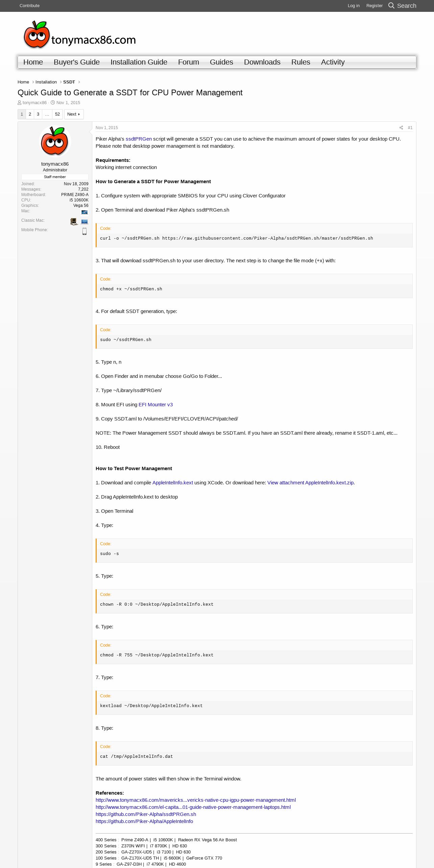
Task: Click the 100 Series signature line
Action: pos(159,858)
